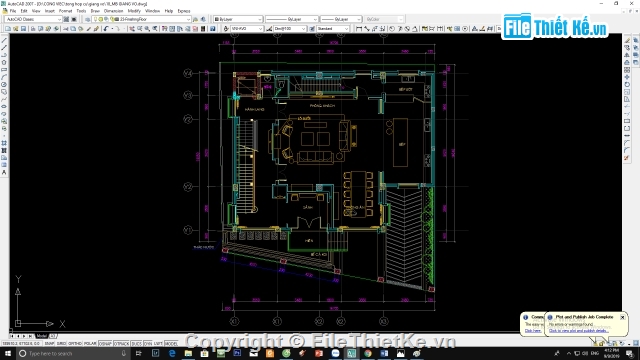Open the Express menu
This screenshot has width=640, height=360.
[x=184, y=11]
